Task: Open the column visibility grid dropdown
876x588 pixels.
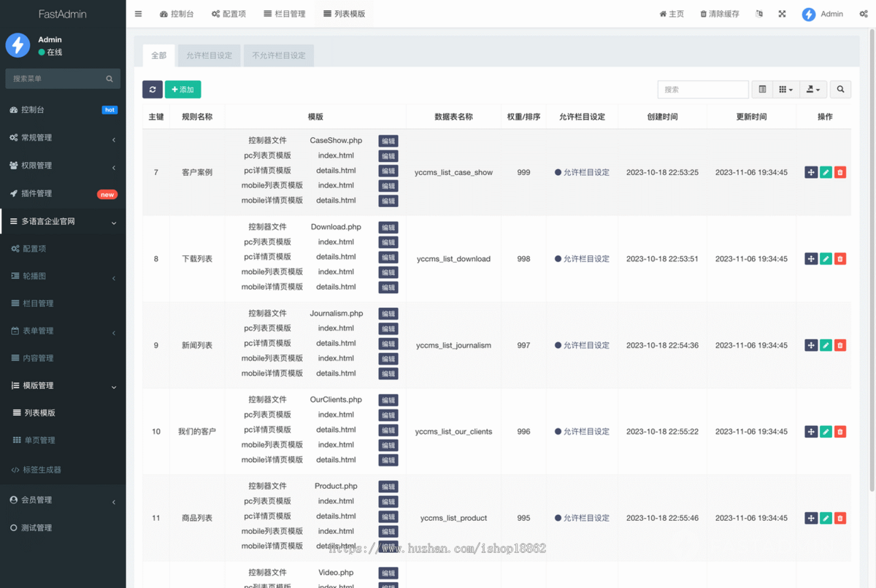Action: pos(785,89)
